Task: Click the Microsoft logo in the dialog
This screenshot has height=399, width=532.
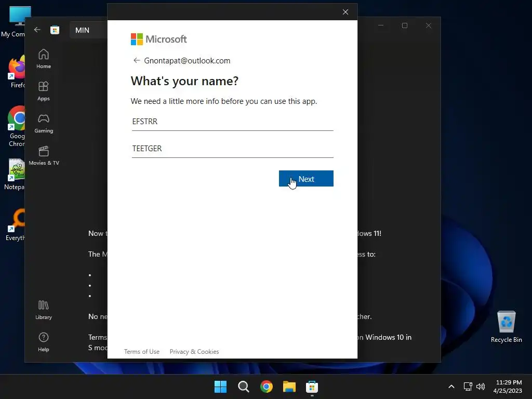Action: point(158,39)
